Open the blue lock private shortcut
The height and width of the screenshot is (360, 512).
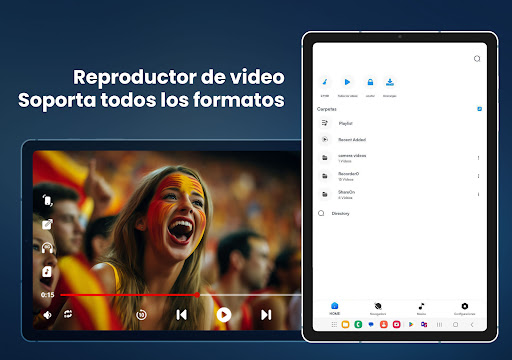pos(370,82)
